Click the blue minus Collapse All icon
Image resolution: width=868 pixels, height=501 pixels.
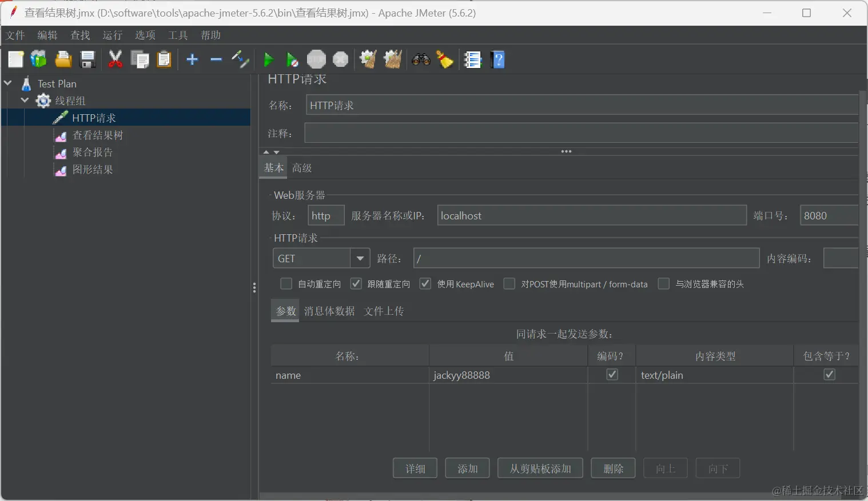216,59
